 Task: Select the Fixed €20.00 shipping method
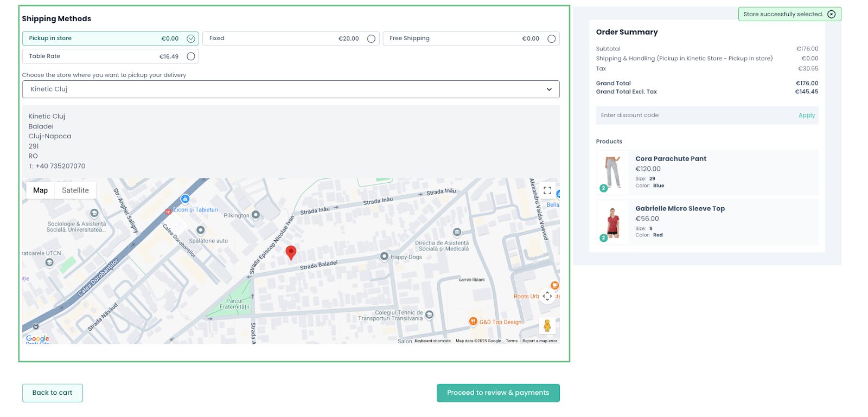click(x=371, y=39)
